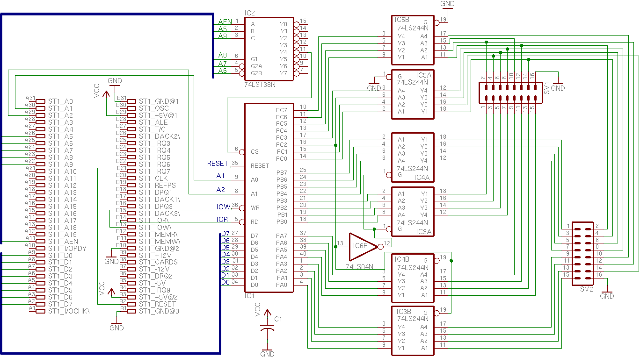Viewport: 640px width, 364px height.
Task: Click the ST1_AEN connector pad
Action: point(41,241)
